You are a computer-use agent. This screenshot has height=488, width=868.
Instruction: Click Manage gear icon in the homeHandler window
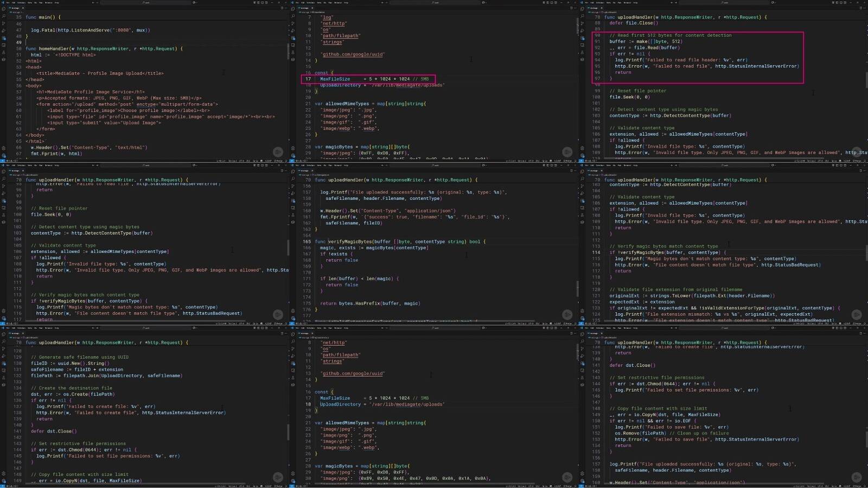click(x=4, y=155)
